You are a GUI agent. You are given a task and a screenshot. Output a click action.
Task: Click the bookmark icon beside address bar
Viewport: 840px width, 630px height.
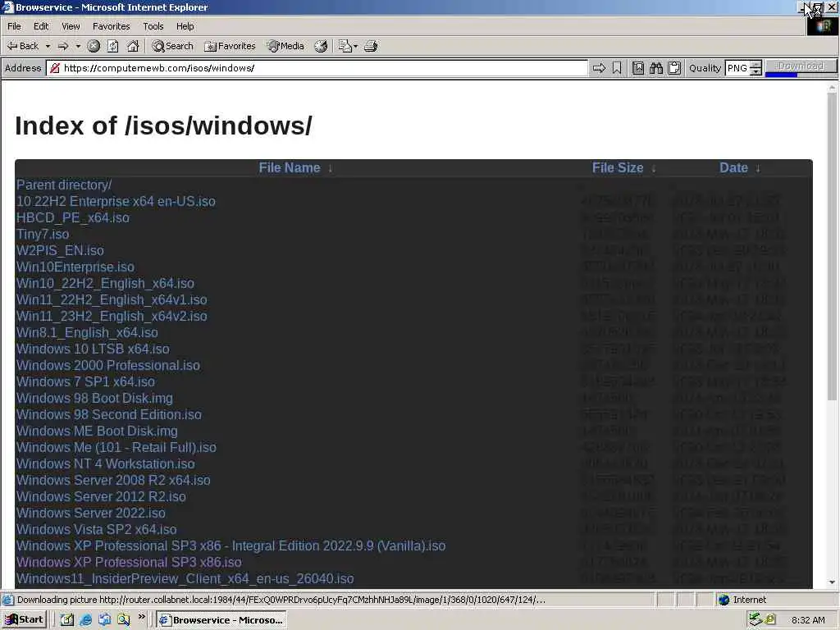(617, 68)
